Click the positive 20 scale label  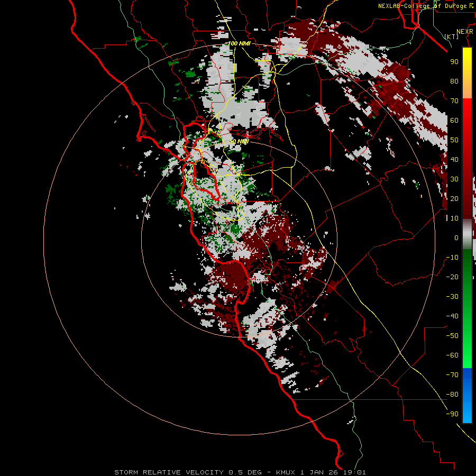coord(454,198)
